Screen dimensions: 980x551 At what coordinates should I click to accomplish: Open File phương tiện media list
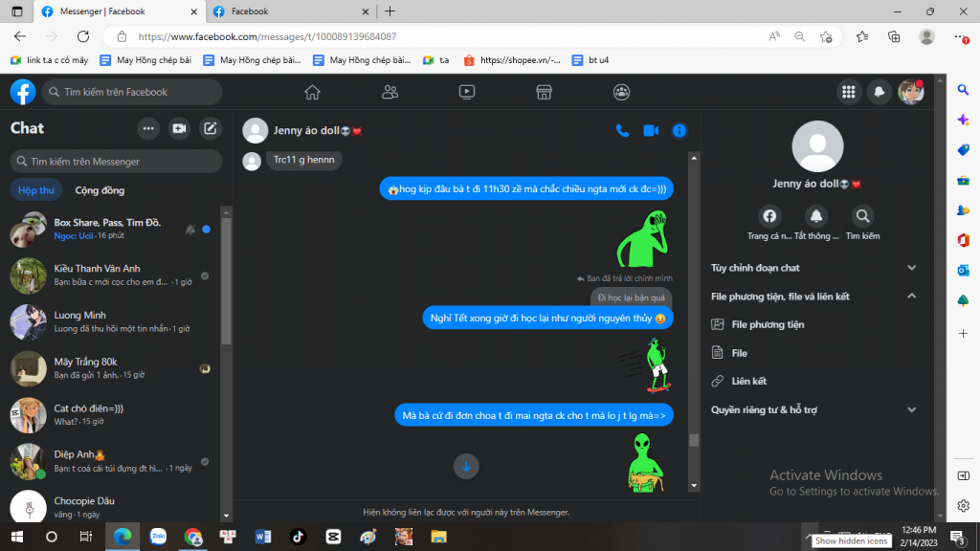point(767,324)
